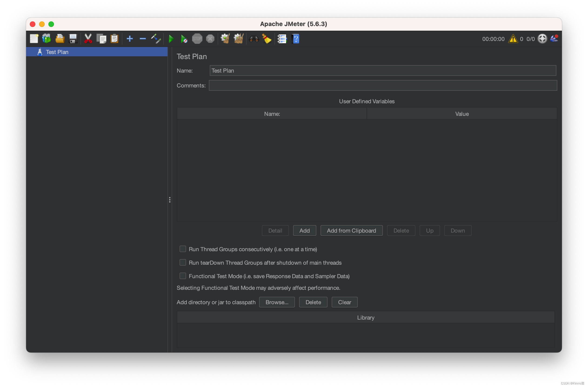Image resolution: width=588 pixels, height=387 pixels.
Task: Click the Browse... classpath button
Action: click(x=277, y=302)
